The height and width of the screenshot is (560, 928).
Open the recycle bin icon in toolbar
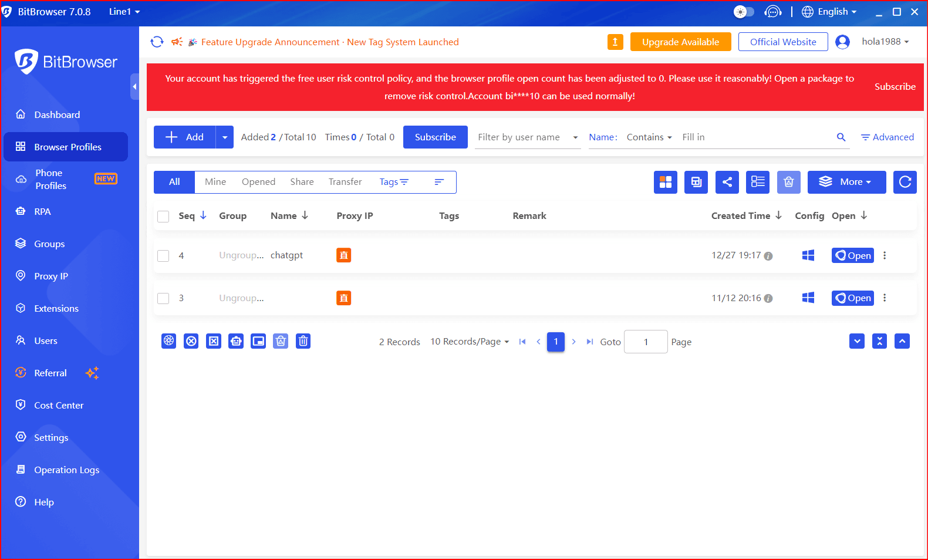[x=788, y=182]
